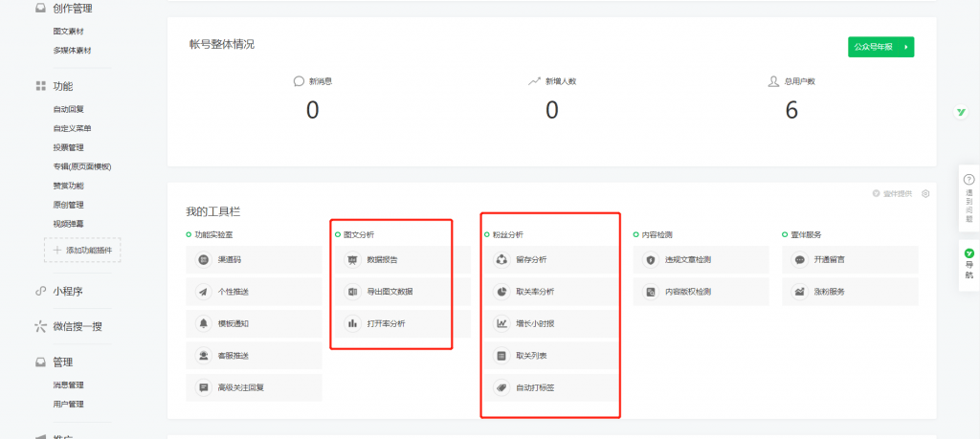Click the 公众号年报 green button
Viewport: 980px width, 439px height.
[880, 46]
